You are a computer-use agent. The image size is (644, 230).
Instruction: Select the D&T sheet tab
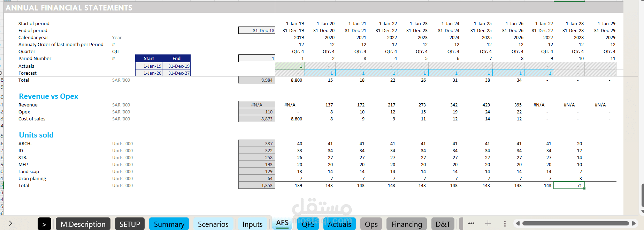443,224
